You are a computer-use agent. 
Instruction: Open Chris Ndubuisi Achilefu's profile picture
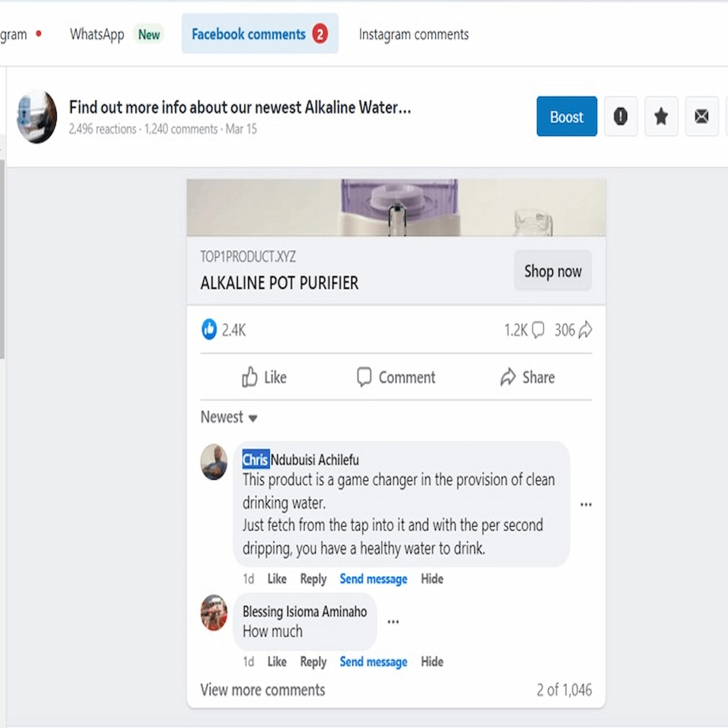point(214,462)
